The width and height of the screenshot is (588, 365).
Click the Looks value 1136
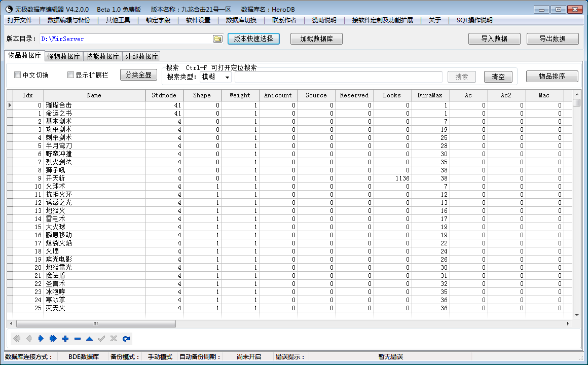[x=402, y=178]
